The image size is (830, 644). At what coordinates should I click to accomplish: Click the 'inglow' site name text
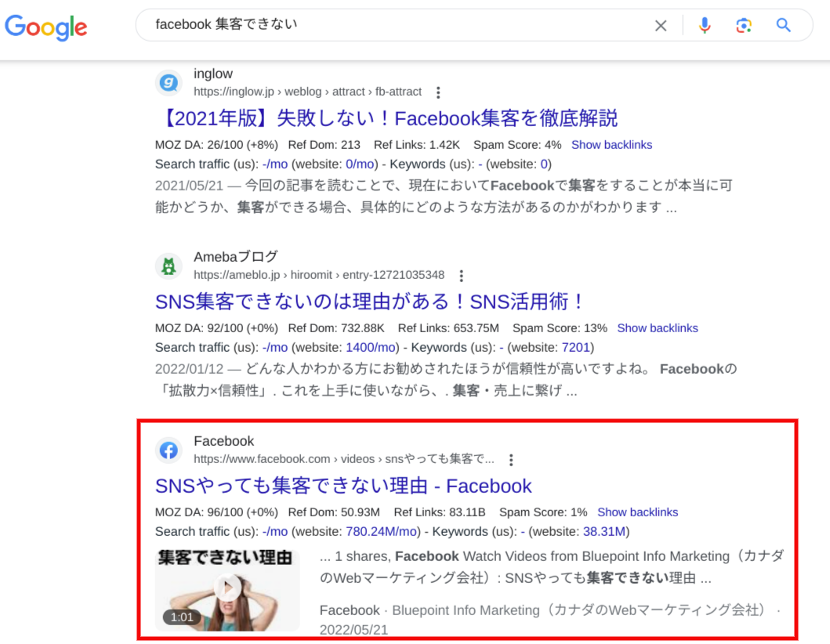[213, 74]
